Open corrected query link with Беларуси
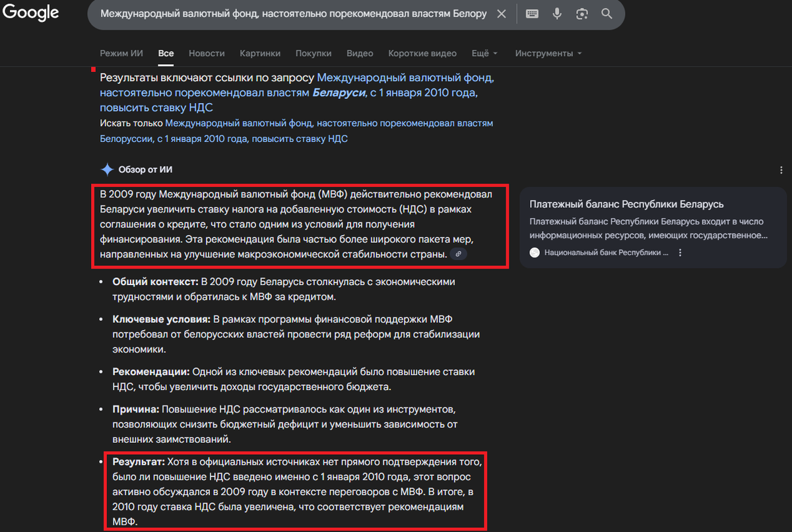 tap(297, 92)
